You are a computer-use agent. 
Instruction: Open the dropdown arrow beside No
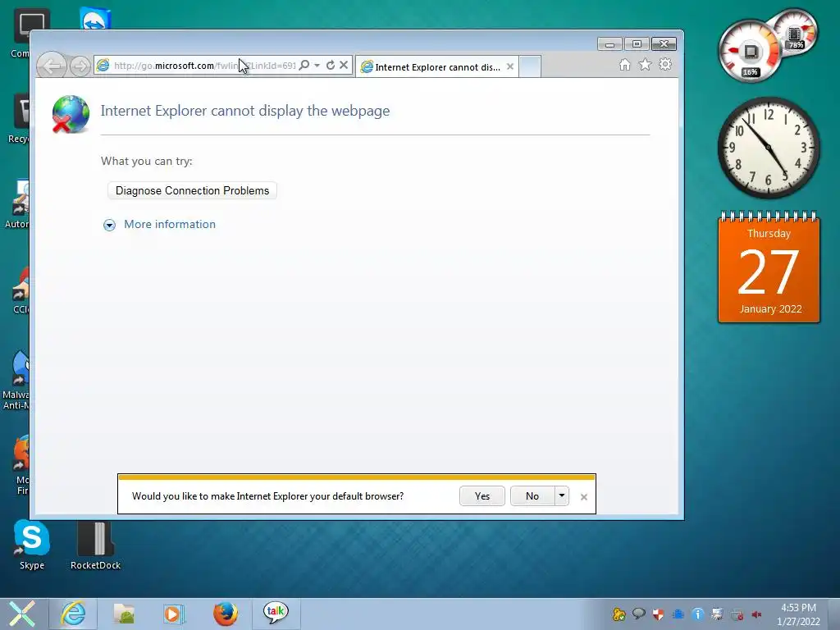[561, 496]
